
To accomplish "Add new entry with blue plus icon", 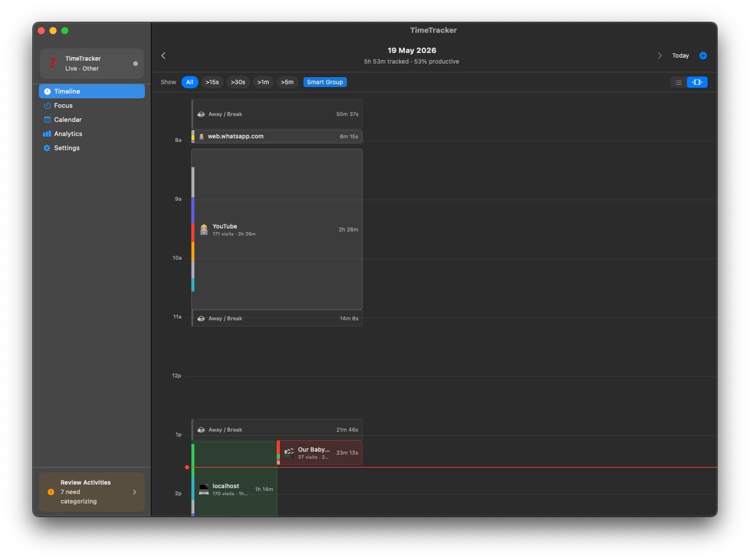I will [x=703, y=56].
